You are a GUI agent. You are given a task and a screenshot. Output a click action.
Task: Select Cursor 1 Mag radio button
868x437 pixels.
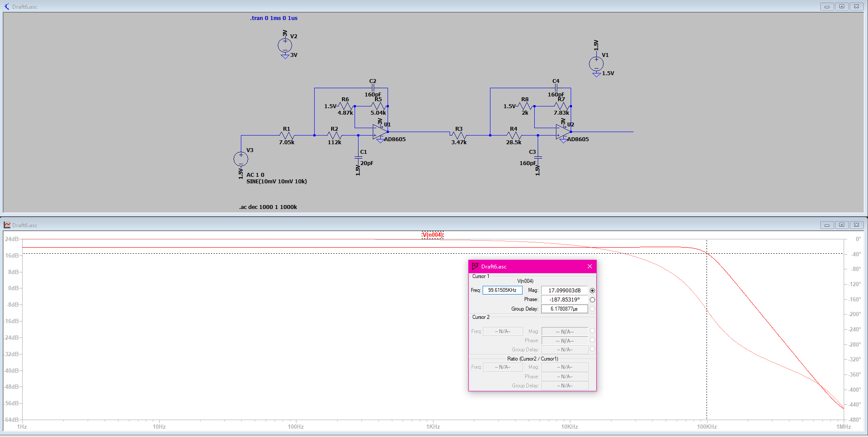(592, 291)
